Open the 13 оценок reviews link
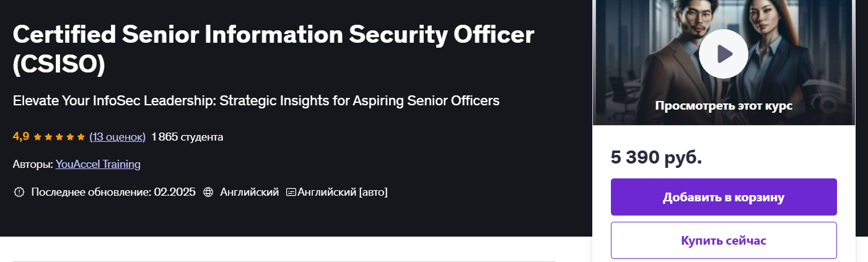 coord(118,137)
